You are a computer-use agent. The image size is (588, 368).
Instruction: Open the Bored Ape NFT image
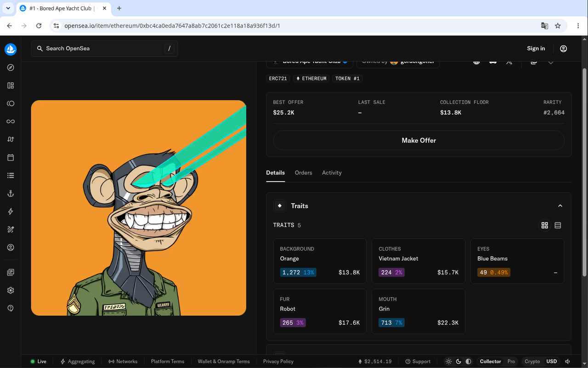[138, 208]
